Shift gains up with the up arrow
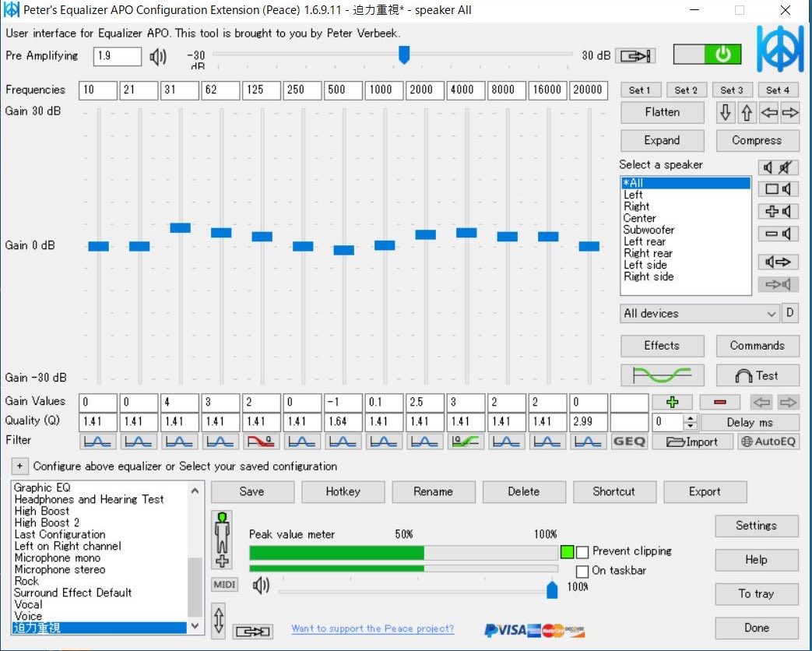The image size is (812, 651). click(747, 112)
